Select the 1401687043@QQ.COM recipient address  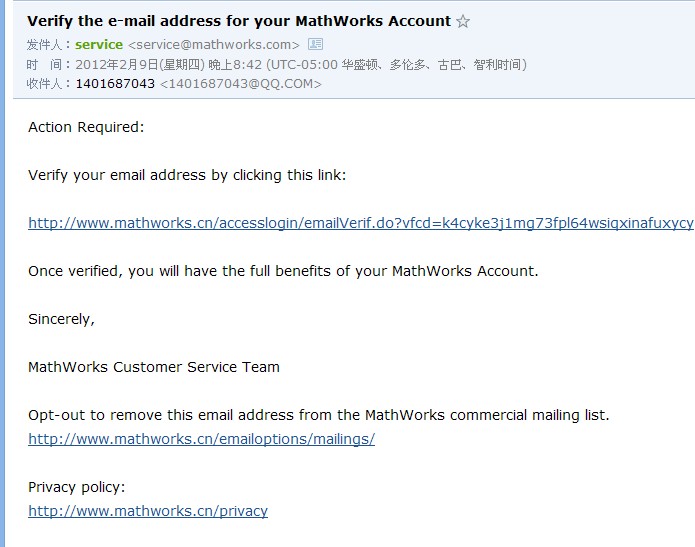(x=240, y=84)
